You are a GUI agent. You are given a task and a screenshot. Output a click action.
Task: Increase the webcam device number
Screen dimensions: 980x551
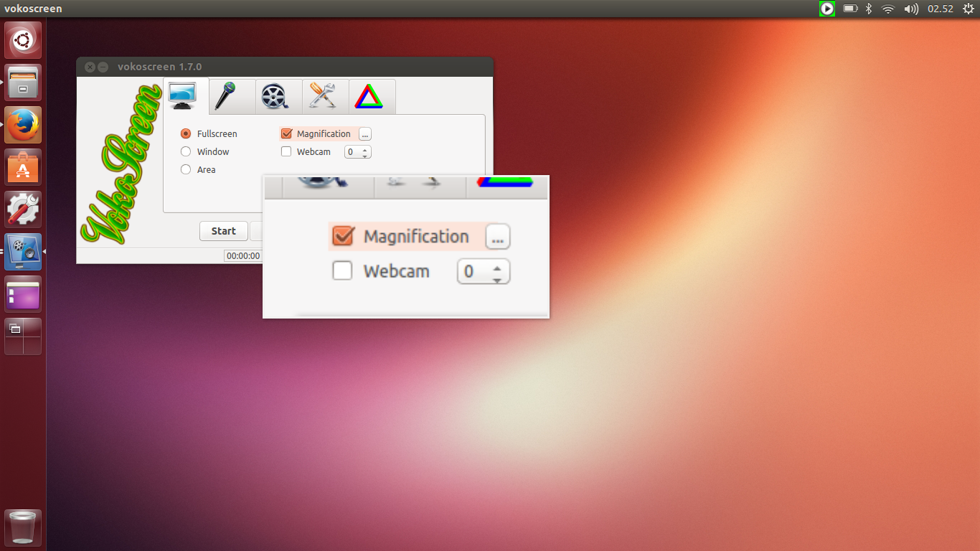[365, 149]
